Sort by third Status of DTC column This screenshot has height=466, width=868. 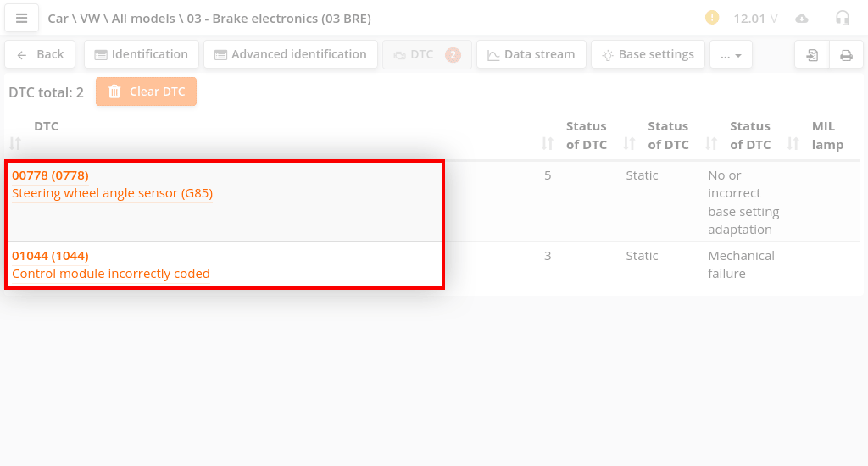(x=710, y=144)
